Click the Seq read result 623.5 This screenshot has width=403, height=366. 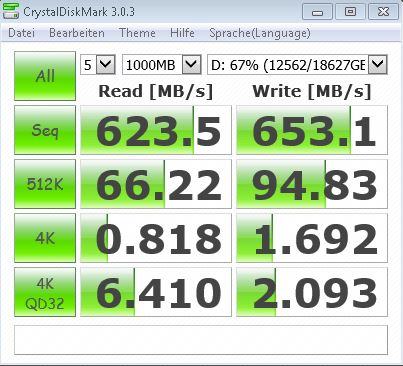point(156,130)
